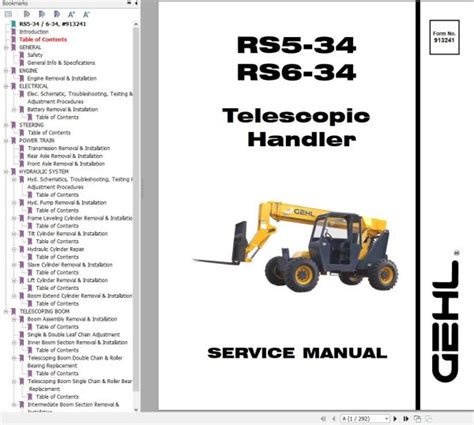Jump to the last page button

click(406, 419)
